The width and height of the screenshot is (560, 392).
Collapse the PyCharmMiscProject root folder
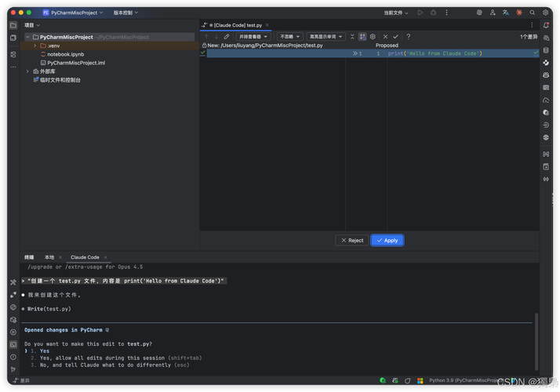click(27, 37)
